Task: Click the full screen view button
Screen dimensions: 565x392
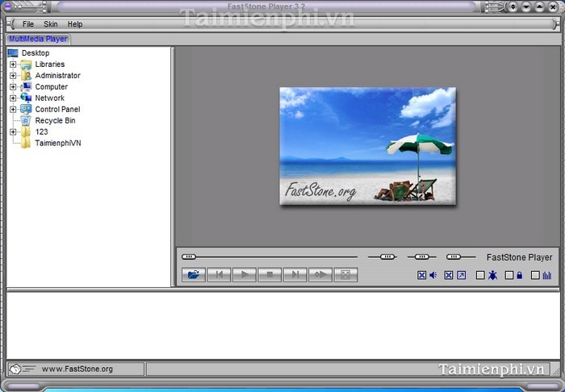Action: tap(345, 275)
